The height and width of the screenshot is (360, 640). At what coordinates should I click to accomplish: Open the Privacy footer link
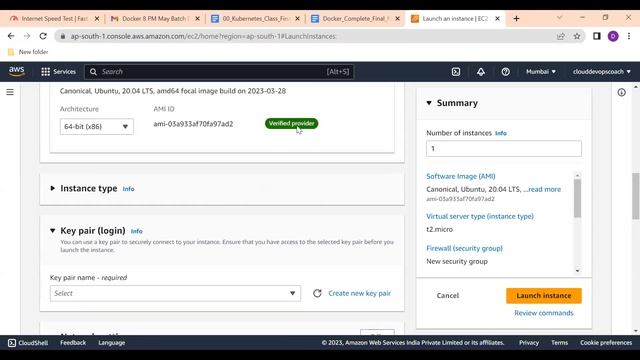(529, 342)
